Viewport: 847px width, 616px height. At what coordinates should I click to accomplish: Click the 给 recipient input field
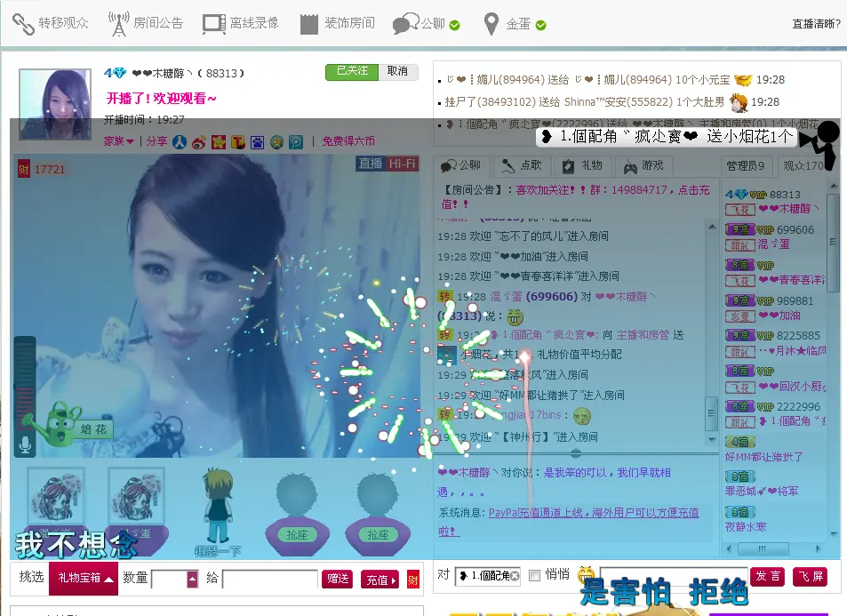(x=269, y=580)
